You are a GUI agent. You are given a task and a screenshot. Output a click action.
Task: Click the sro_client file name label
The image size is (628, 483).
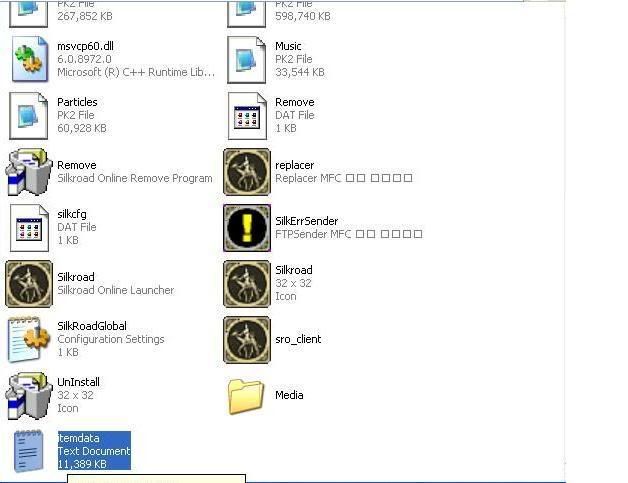(298, 339)
